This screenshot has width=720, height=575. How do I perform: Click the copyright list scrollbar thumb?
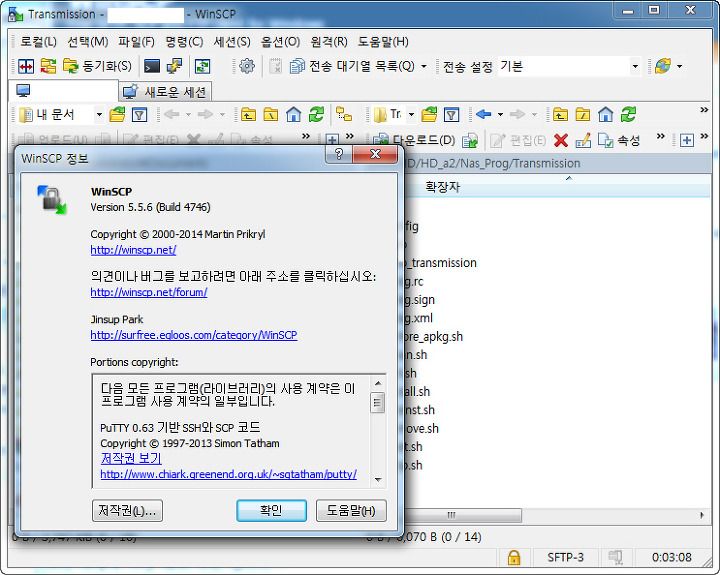[377, 403]
